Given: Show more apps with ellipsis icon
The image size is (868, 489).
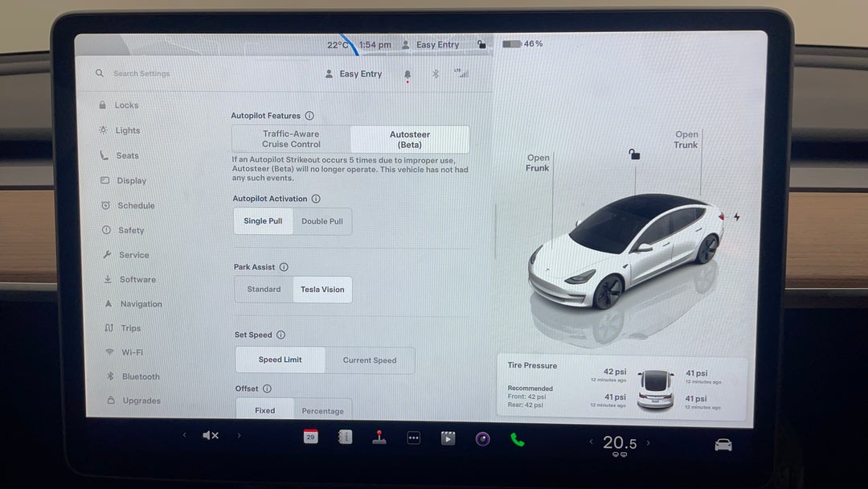Looking at the screenshot, I should (x=413, y=438).
